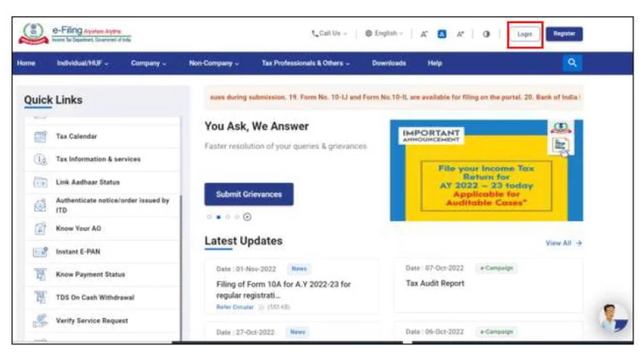The image size is (644, 359).
Task: Open Verify Service Request quick link
Action: pyautogui.click(x=92, y=321)
